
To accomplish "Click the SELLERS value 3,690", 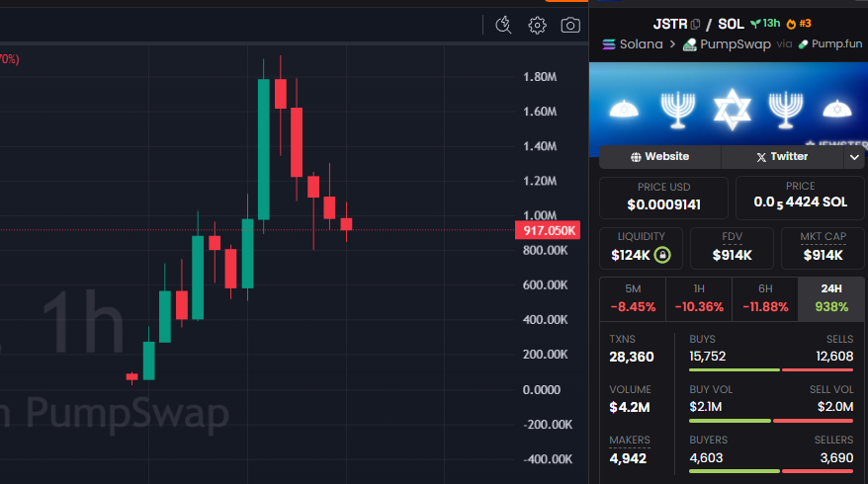I will point(836,458).
